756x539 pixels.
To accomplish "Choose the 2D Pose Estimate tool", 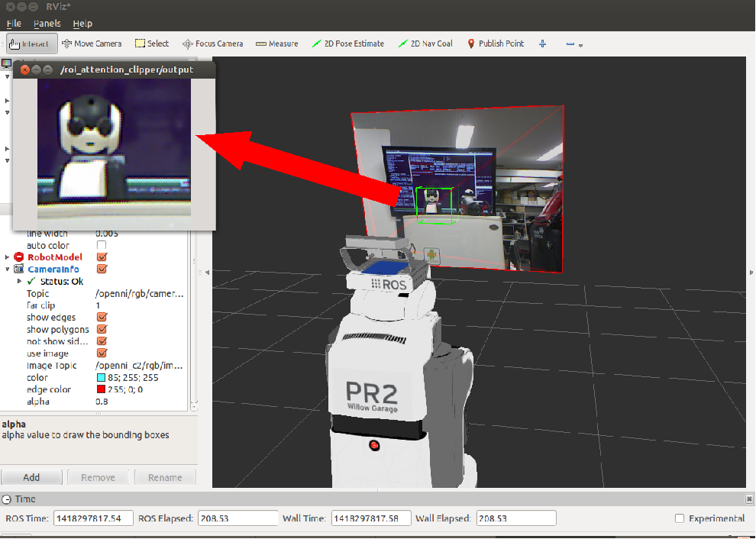I will coord(348,44).
